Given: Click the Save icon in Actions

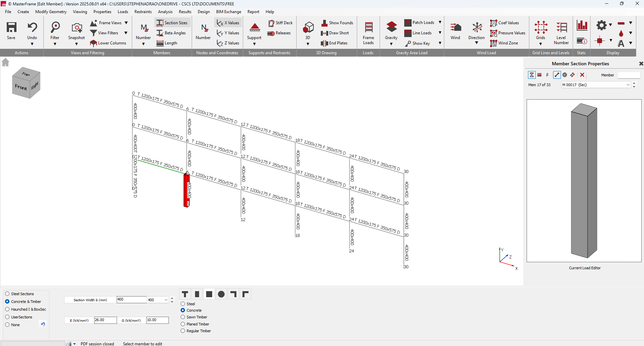Looking at the screenshot, I should tap(11, 28).
